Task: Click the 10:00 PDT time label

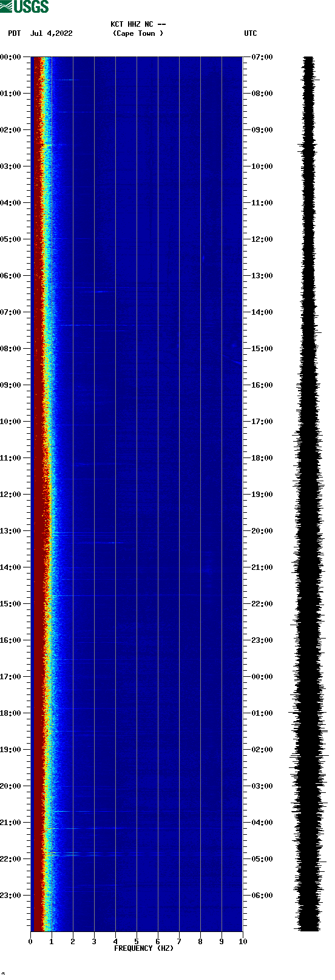Action: (11, 422)
